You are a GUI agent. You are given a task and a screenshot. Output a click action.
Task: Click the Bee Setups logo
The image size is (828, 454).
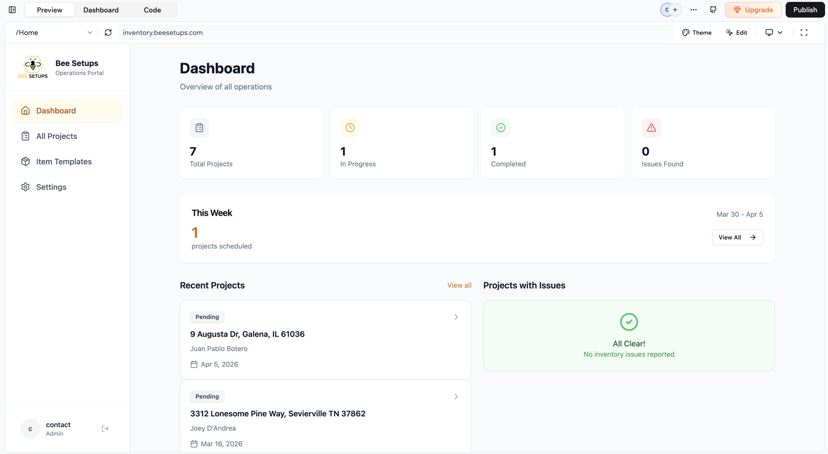pyautogui.click(x=33, y=67)
